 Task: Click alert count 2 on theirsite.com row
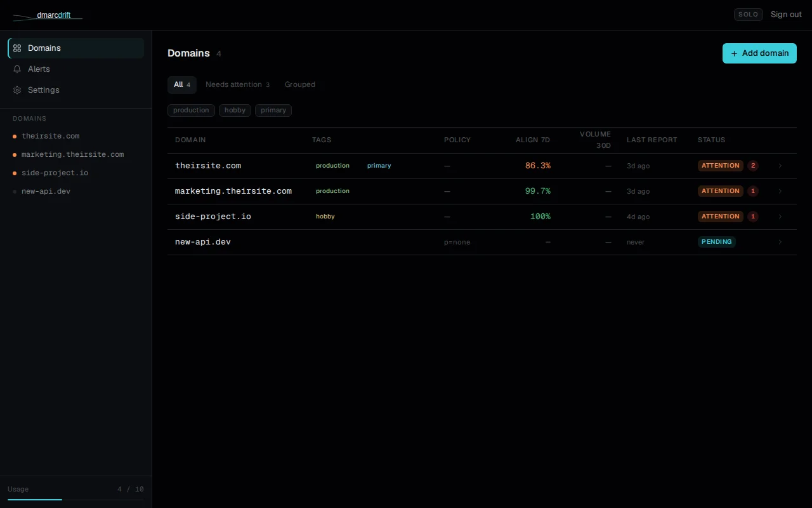753,166
